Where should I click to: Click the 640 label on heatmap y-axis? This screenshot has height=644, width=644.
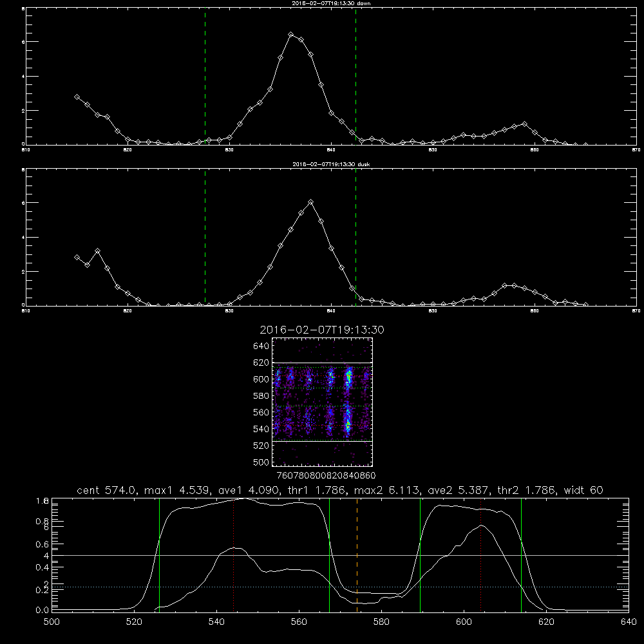261,346
